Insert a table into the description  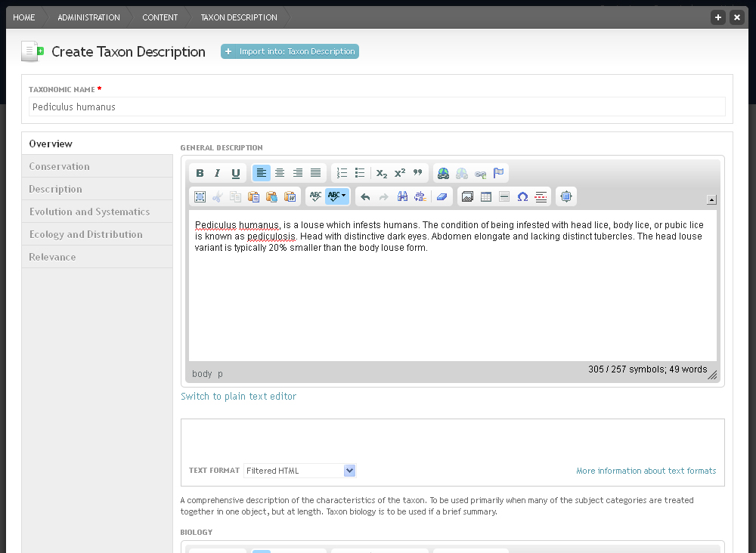point(486,196)
